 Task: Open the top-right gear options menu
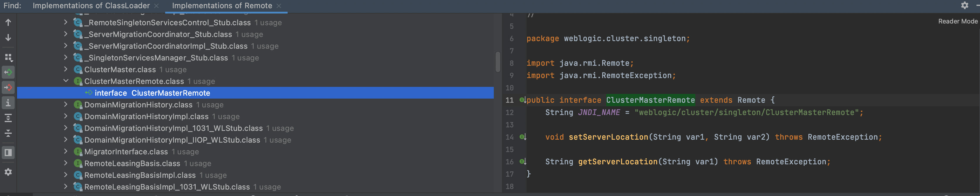tap(964, 5)
